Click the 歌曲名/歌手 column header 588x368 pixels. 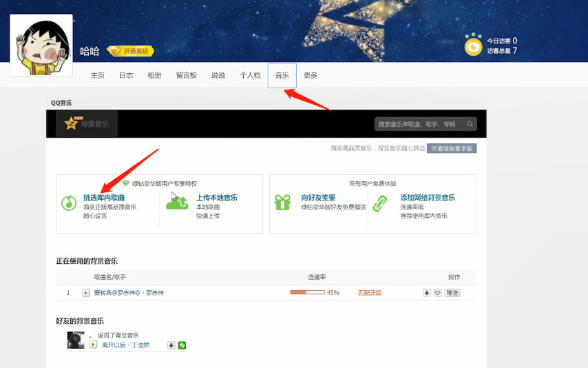[x=110, y=277]
